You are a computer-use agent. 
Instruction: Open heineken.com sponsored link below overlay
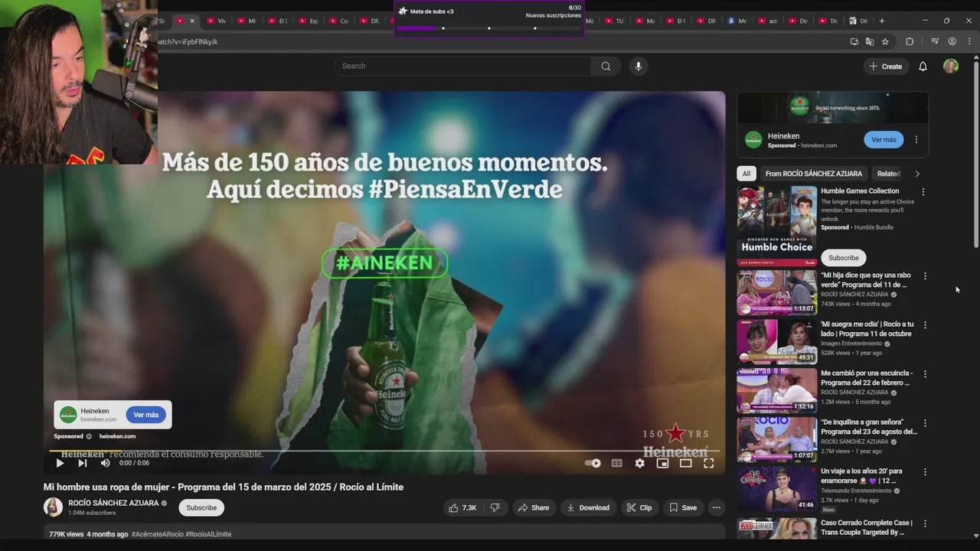tap(117, 436)
